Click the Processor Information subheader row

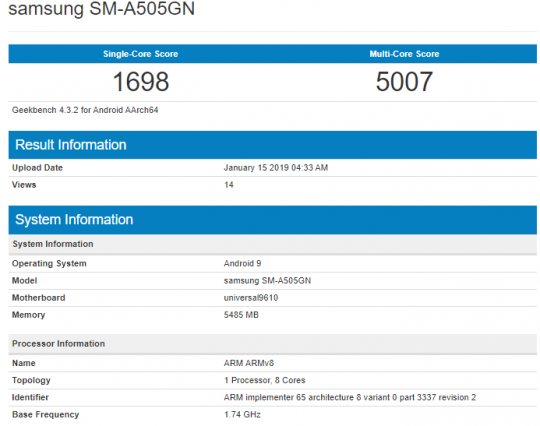click(x=272, y=344)
